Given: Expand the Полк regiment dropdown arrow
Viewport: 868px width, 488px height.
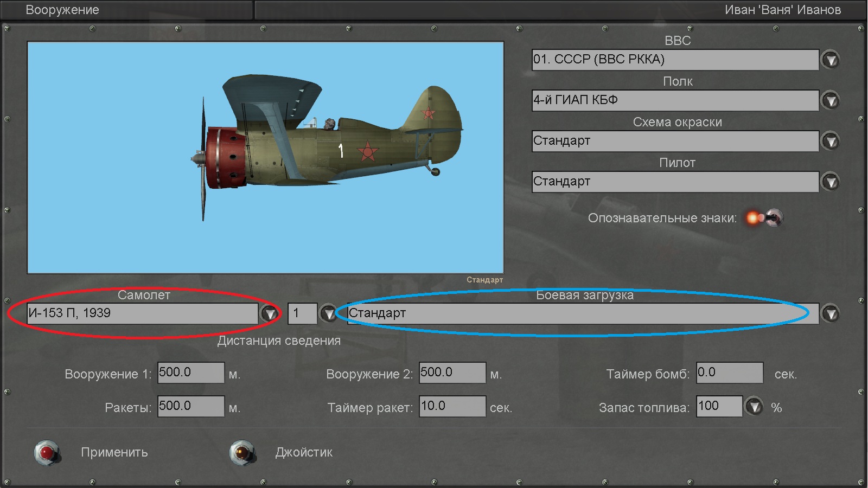Looking at the screenshot, I should (830, 100).
